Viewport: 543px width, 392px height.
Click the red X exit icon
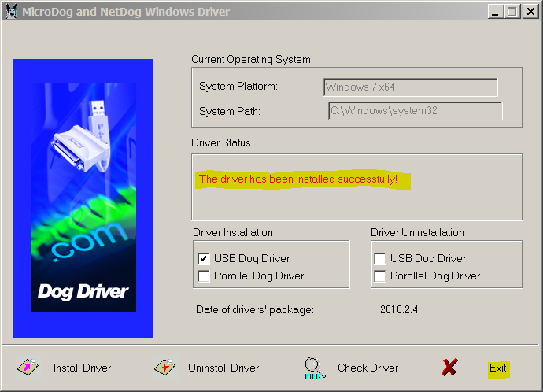pos(450,368)
